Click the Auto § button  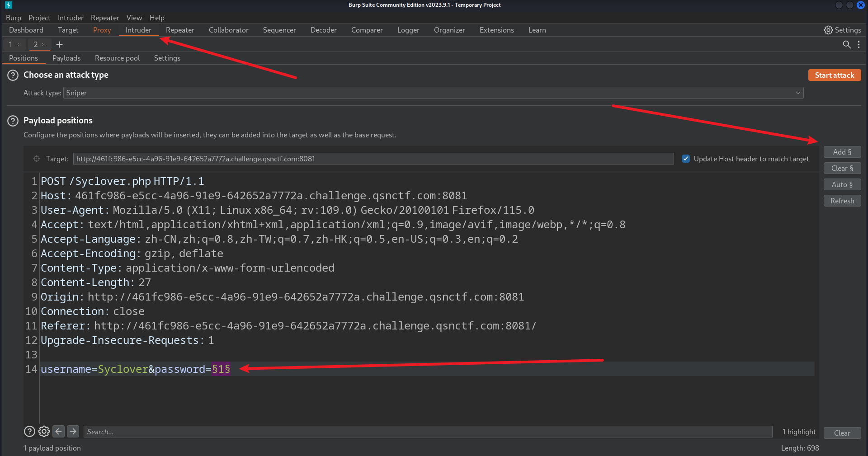[x=842, y=184]
